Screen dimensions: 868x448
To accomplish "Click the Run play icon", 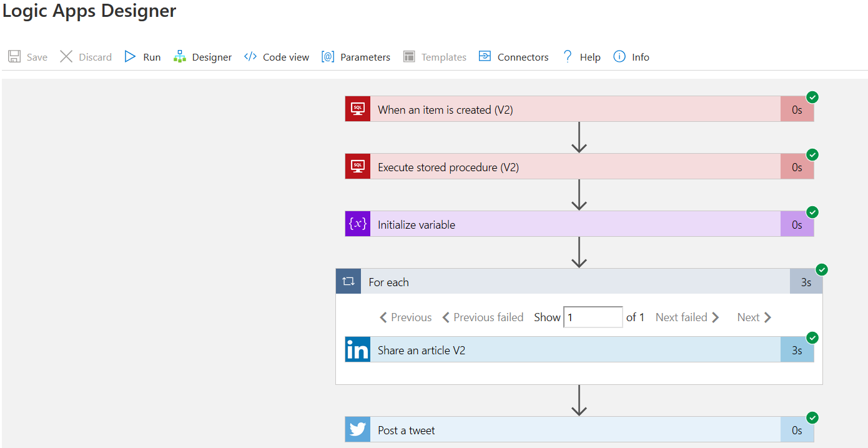I will pyautogui.click(x=130, y=57).
